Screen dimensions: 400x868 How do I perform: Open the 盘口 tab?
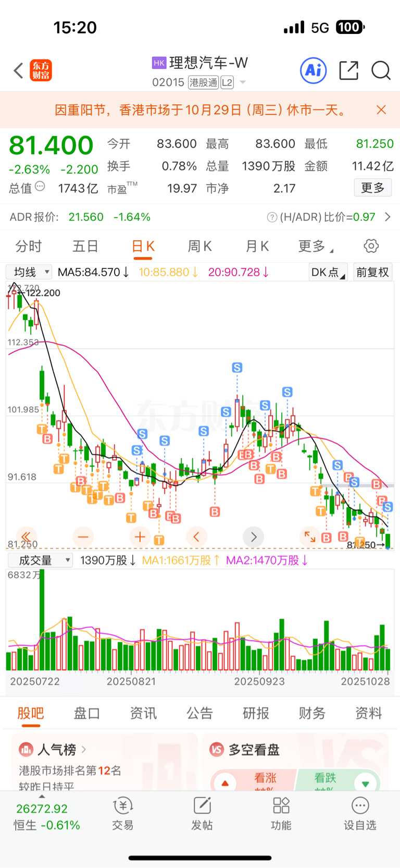pos(87,713)
